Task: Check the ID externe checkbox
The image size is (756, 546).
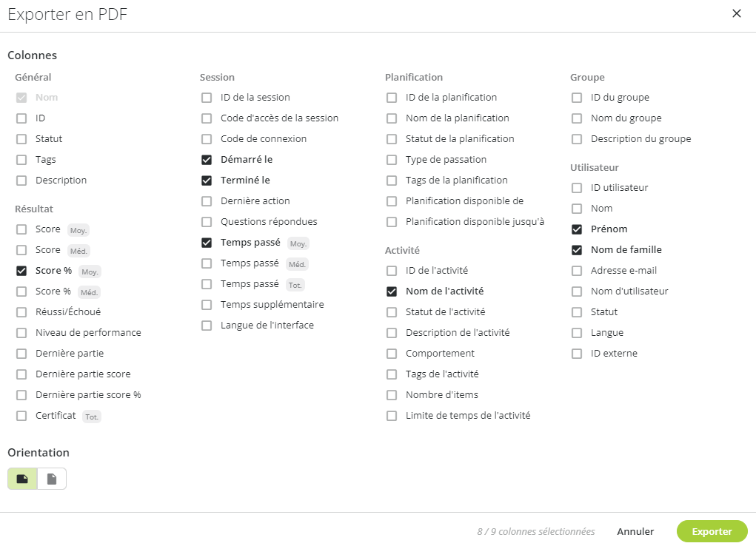Action: pos(577,353)
